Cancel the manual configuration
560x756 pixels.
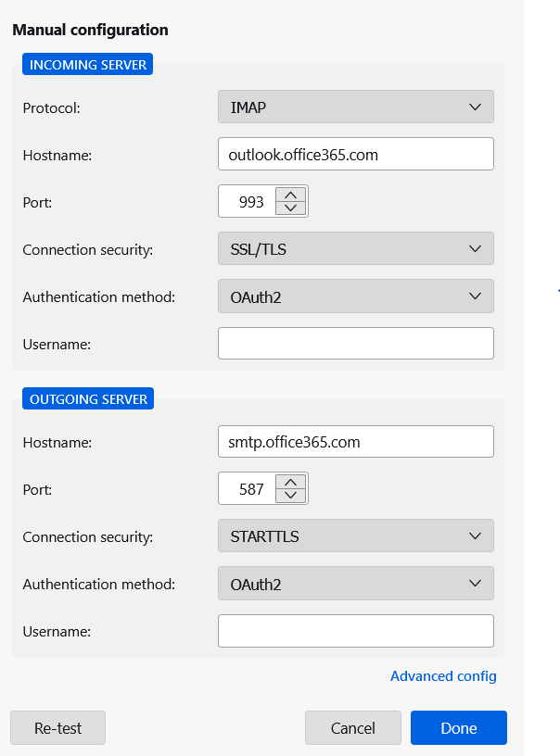(352, 728)
